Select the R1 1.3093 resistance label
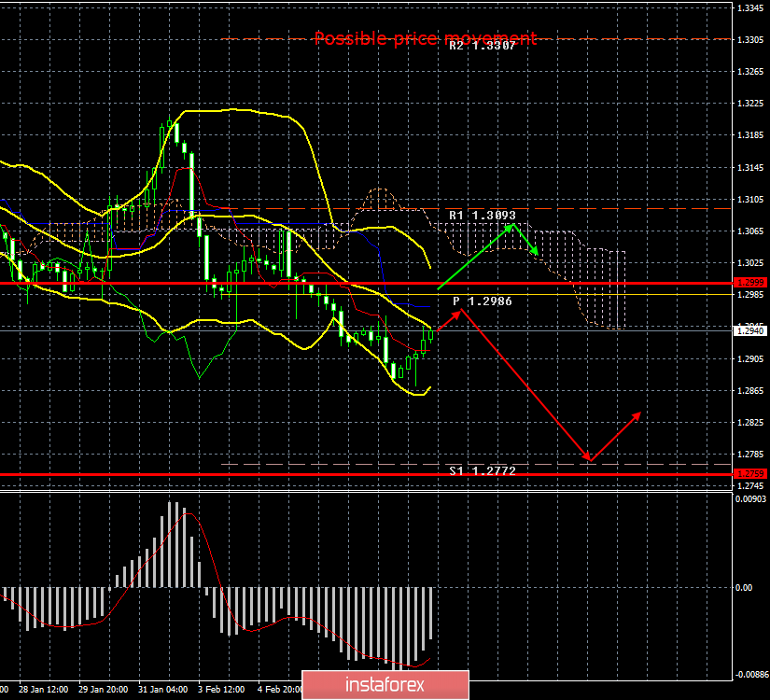This screenshot has width=770, height=700. coord(482,215)
